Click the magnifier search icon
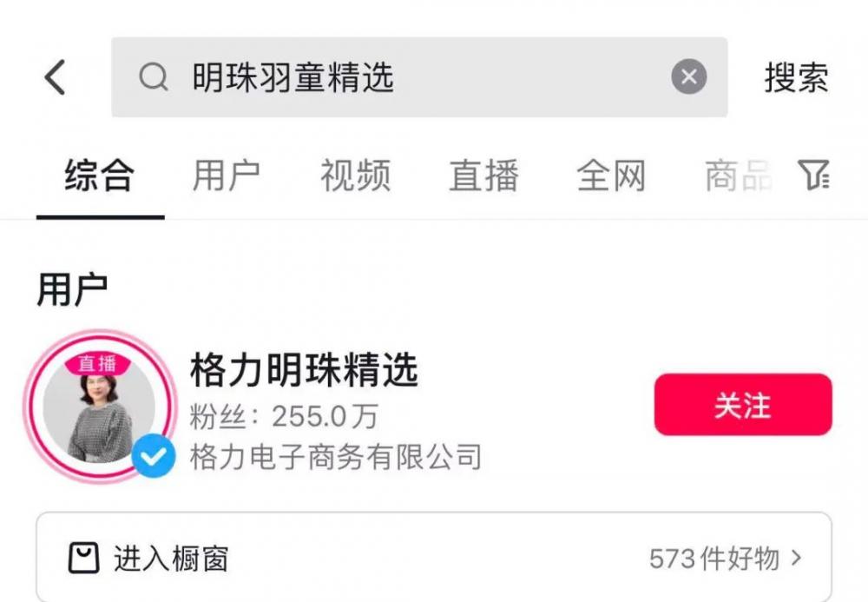 tap(154, 77)
